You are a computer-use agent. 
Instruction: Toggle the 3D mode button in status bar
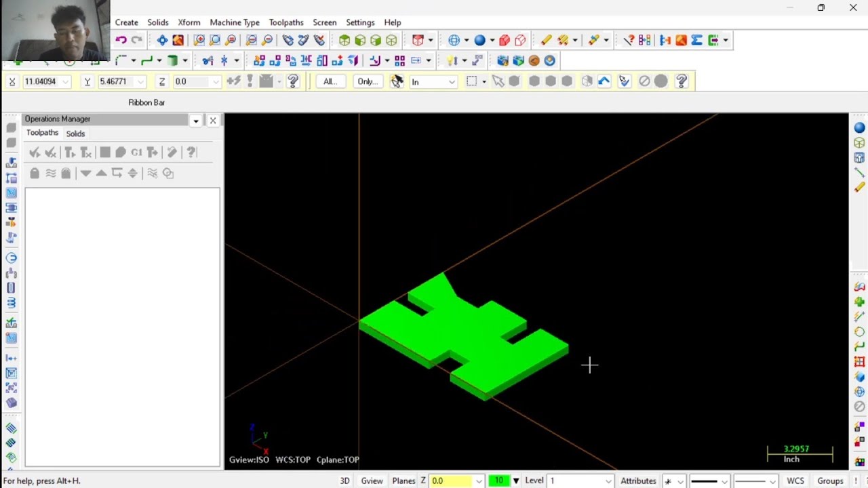[x=344, y=481]
